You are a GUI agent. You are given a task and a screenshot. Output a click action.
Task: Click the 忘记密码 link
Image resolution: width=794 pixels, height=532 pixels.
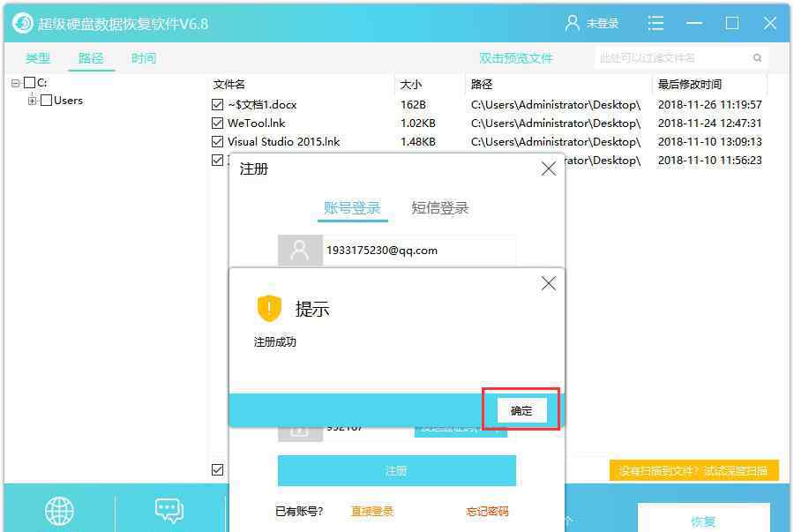tap(487, 512)
